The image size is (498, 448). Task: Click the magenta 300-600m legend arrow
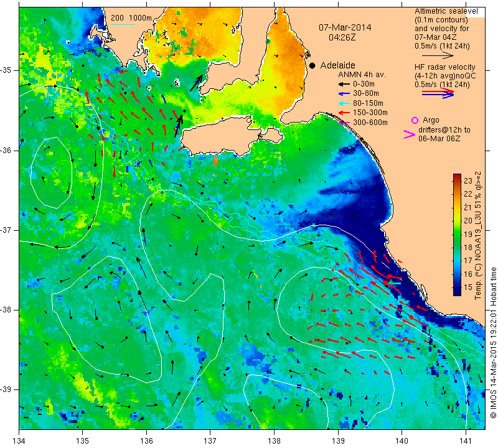[344, 123]
